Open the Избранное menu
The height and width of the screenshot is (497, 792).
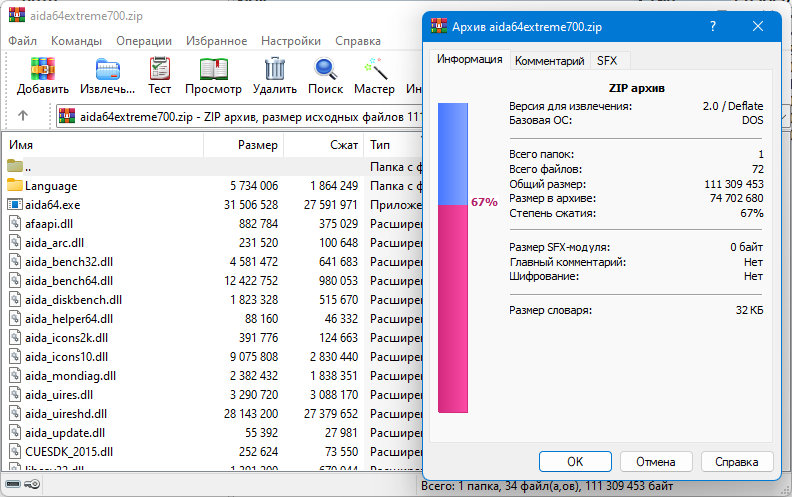point(217,41)
